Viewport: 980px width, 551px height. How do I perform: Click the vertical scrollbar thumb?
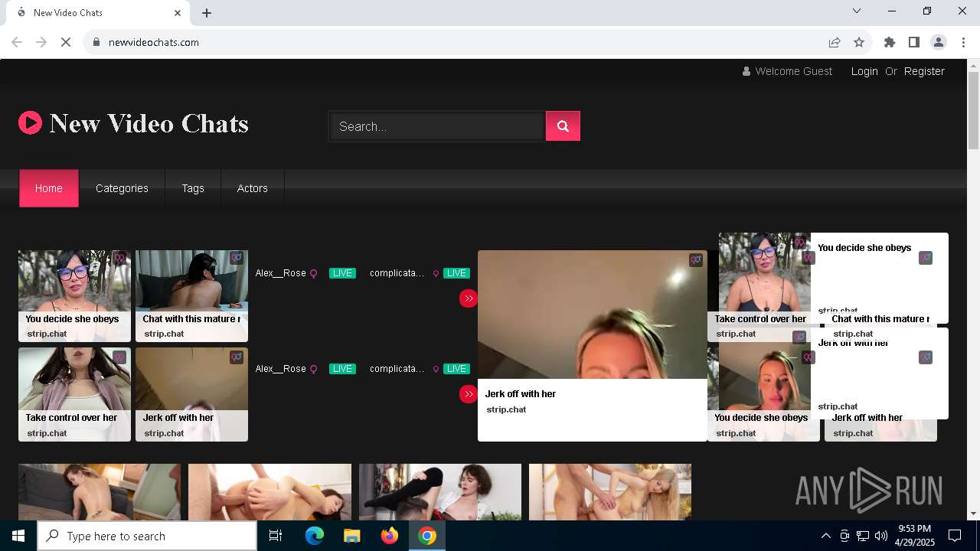(x=974, y=111)
